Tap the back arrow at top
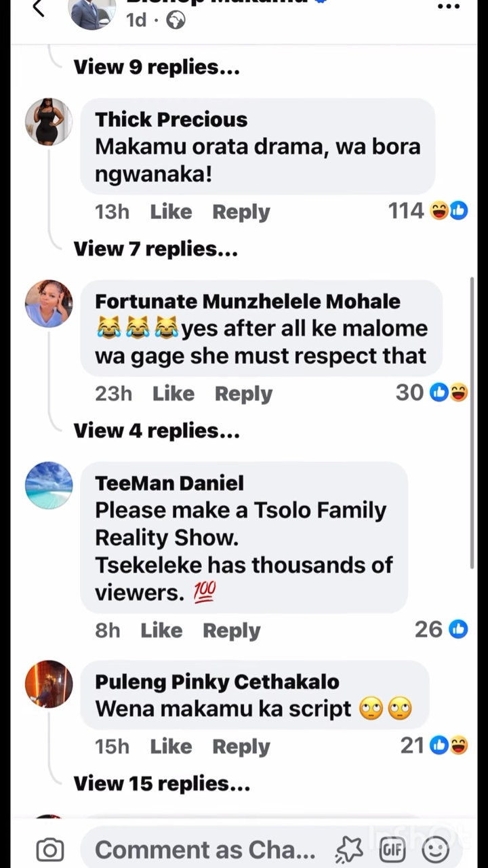The height and width of the screenshot is (868, 488). click(39, 8)
